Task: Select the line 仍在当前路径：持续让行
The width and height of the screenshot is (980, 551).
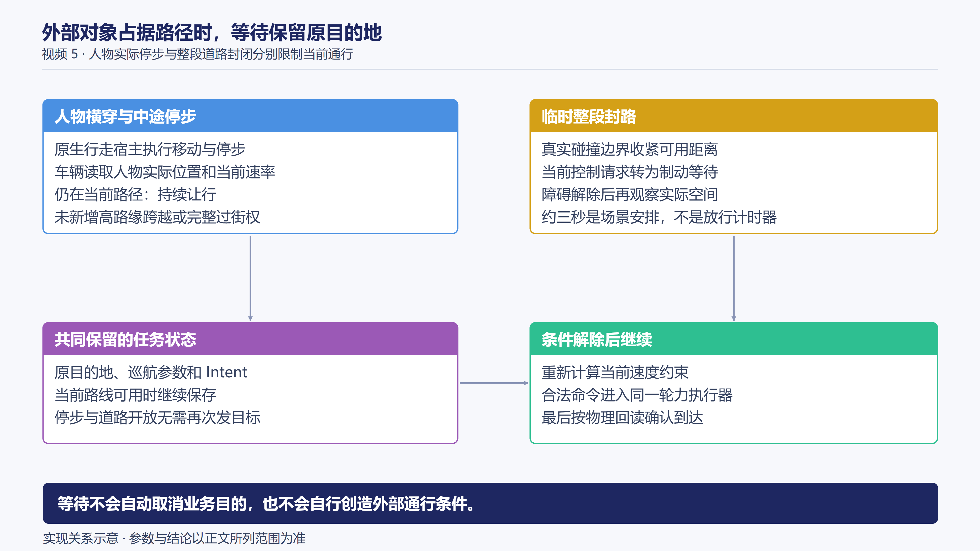Action: (x=135, y=194)
